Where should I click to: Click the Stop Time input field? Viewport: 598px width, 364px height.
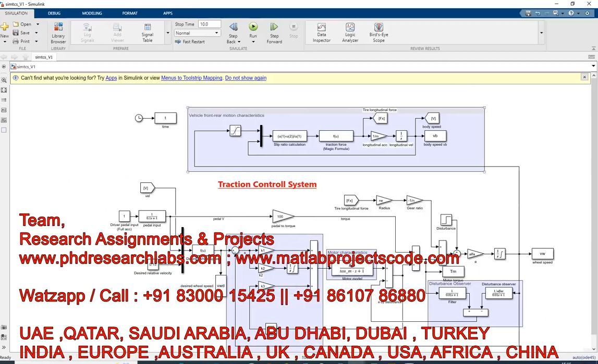(210, 24)
